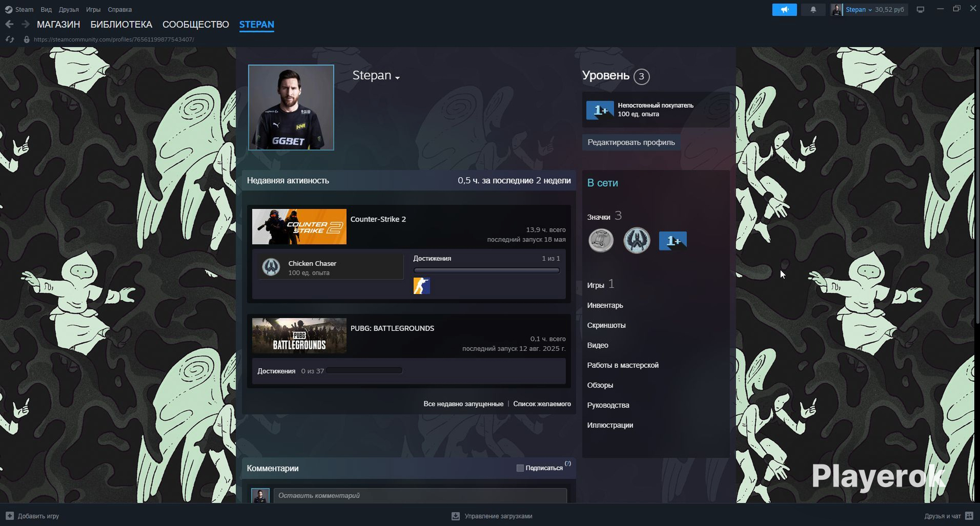This screenshot has width=980, height=526.
Task: Open the Значки badges link
Action: coord(599,217)
